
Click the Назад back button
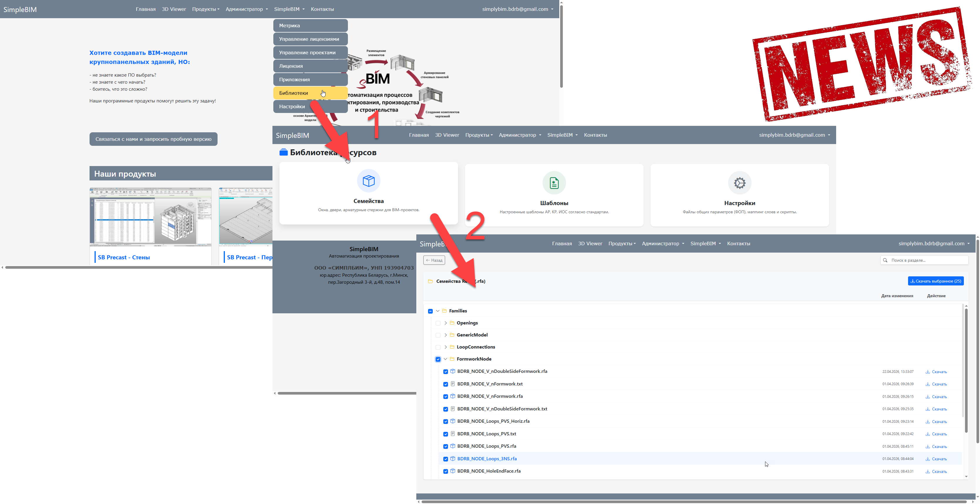tap(434, 261)
